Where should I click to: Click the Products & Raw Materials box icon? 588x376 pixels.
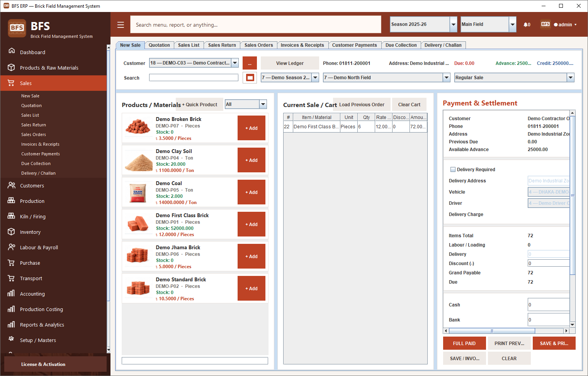[12, 67]
